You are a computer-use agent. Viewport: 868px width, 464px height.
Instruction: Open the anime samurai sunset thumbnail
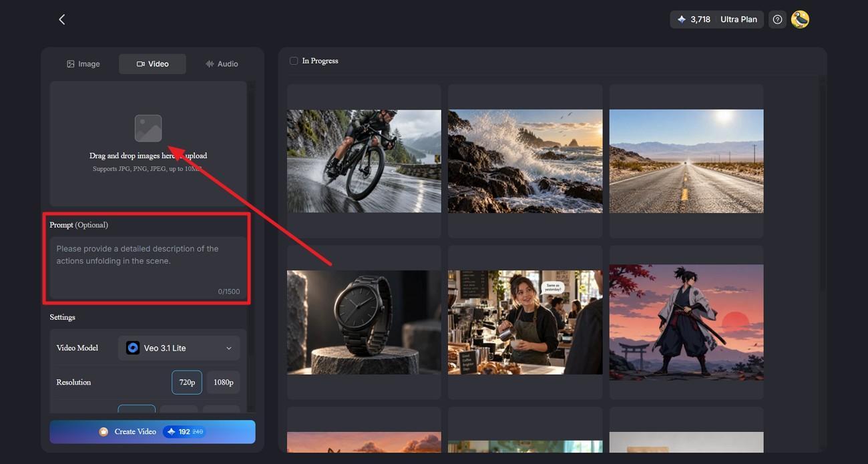tap(686, 322)
